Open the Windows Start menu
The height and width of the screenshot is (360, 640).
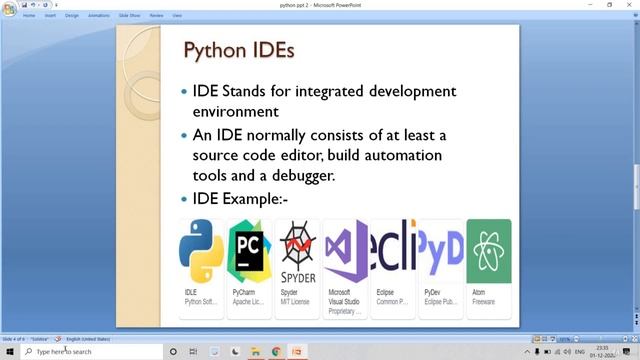(10, 351)
